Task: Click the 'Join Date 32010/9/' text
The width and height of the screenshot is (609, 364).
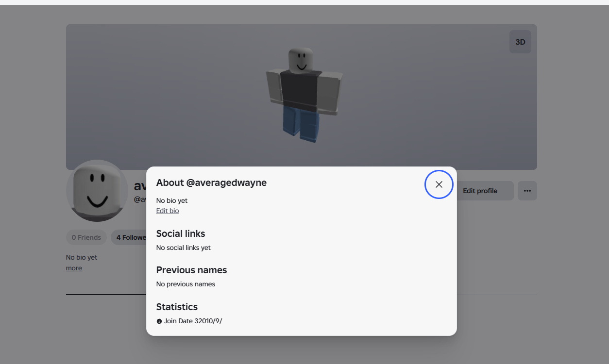Action: coord(193,321)
